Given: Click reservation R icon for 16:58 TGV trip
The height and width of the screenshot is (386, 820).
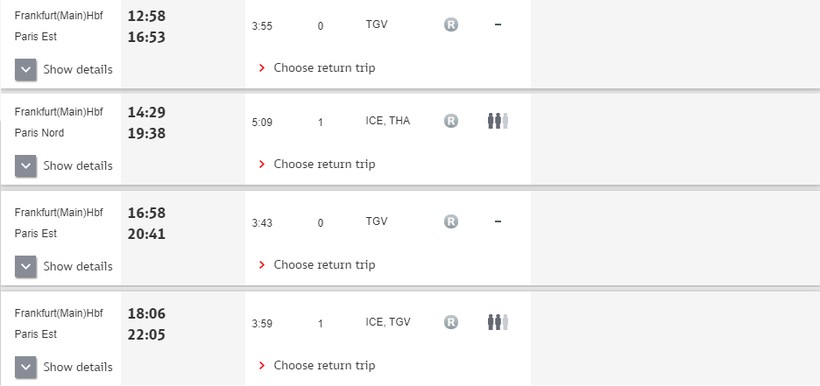Looking at the screenshot, I should pos(451,222).
